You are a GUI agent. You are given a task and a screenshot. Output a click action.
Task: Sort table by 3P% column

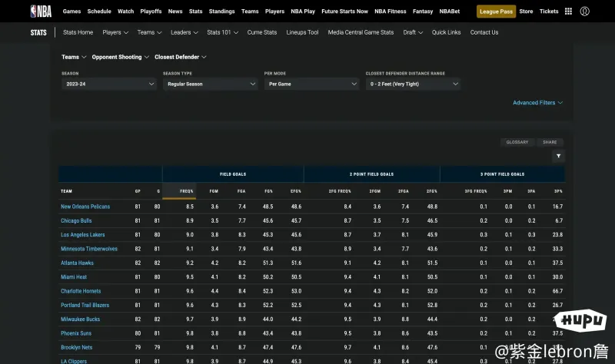coord(558,191)
